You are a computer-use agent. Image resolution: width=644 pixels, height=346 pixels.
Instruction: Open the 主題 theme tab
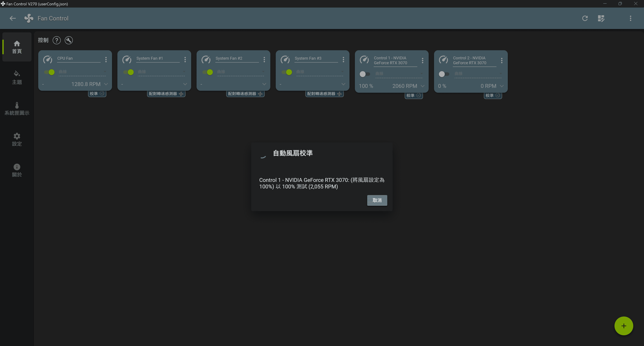pyautogui.click(x=17, y=78)
